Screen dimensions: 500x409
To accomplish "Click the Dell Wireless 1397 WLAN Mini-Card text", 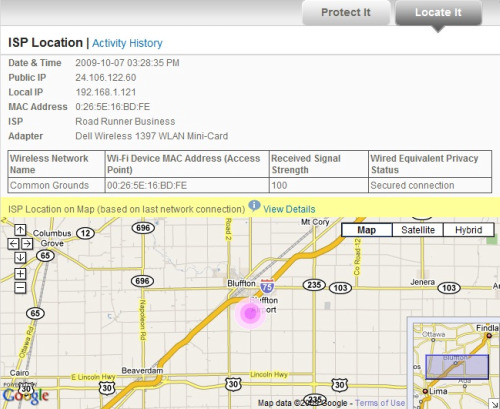I will pos(152,136).
